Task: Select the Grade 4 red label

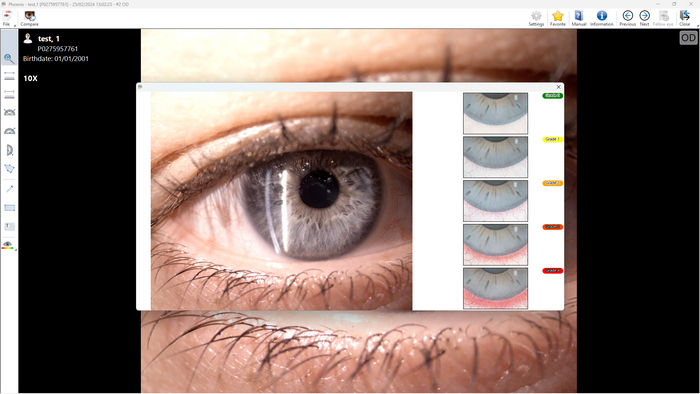Action: [x=552, y=270]
